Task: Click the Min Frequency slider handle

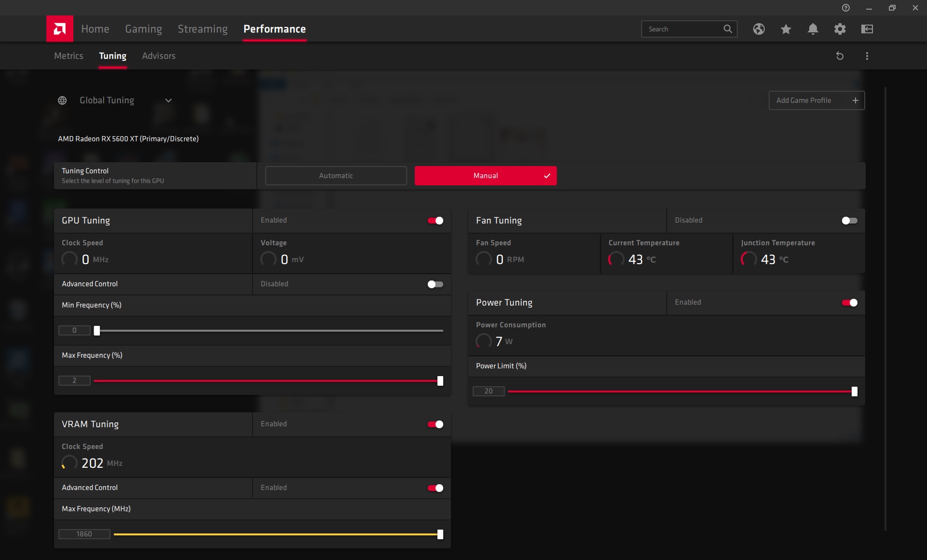Action: click(x=97, y=331)
